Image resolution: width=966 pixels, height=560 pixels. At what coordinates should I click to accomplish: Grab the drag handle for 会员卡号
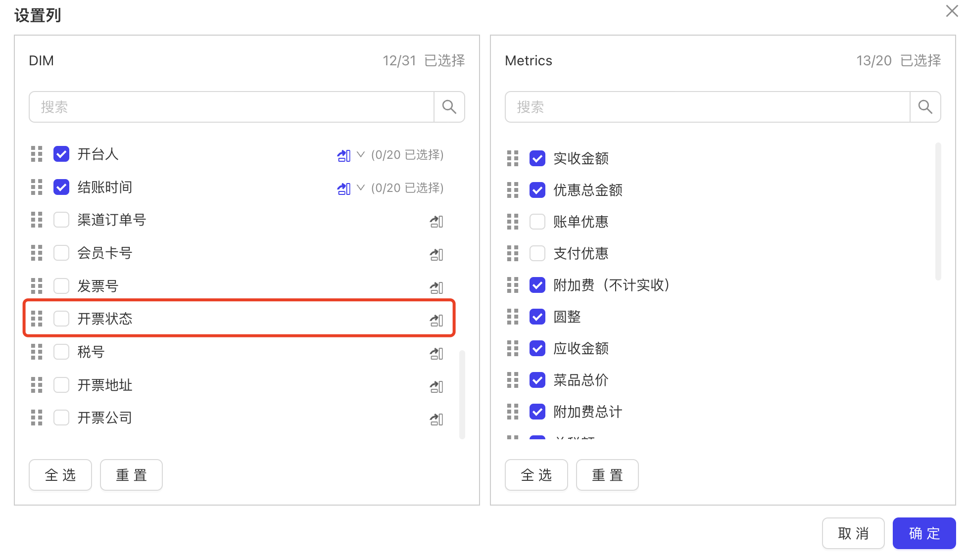37,253
